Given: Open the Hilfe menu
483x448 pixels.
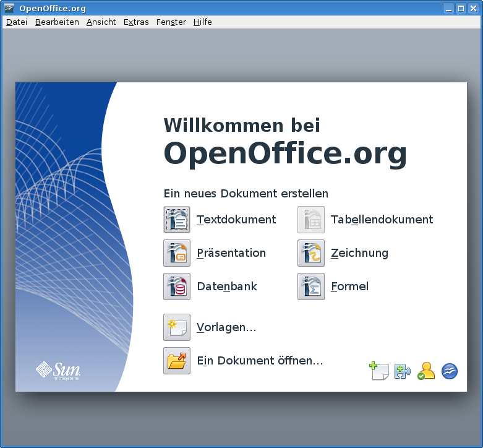Looking at the screenshot, I should 202,22.
